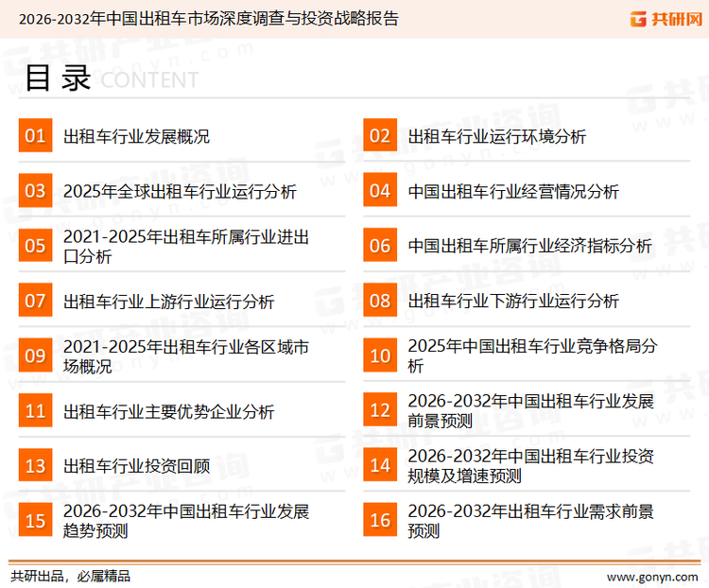Select 出租车行业下游行业运行分析 entry
Screen dimensions: 709x588
click(513, 302)
